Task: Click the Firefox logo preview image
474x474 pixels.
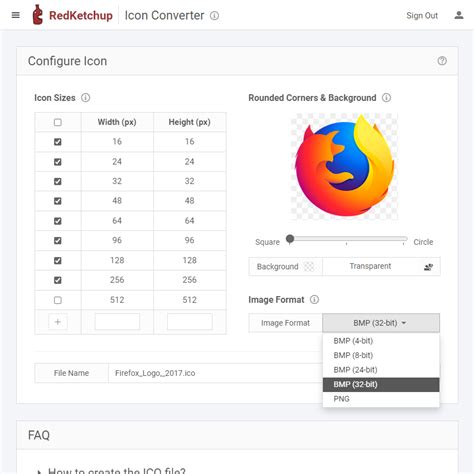Action: tap(344, 166)
